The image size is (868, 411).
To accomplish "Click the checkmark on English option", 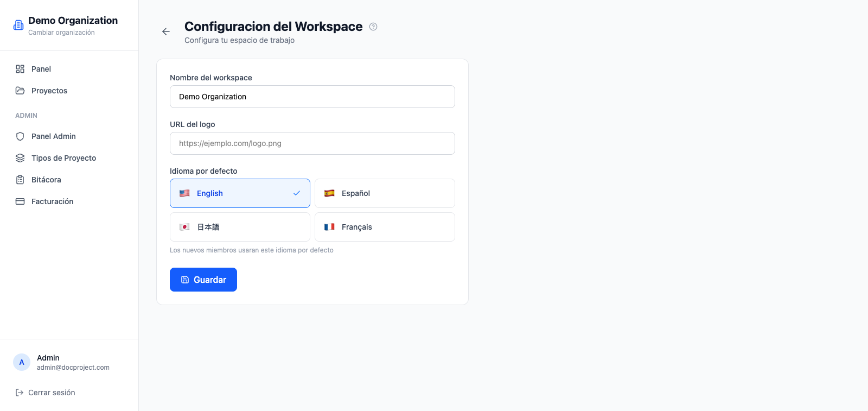I will coord(297,193).
